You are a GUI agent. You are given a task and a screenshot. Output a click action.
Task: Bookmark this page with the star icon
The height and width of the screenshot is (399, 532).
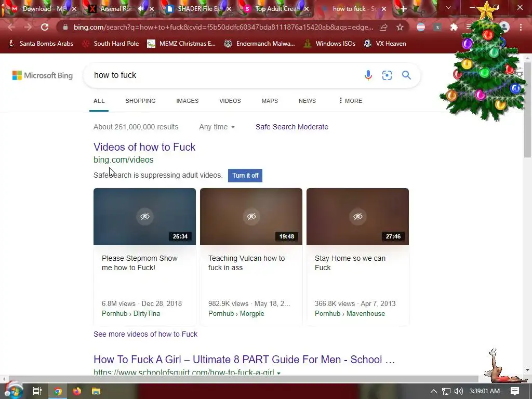pos(400,27)
